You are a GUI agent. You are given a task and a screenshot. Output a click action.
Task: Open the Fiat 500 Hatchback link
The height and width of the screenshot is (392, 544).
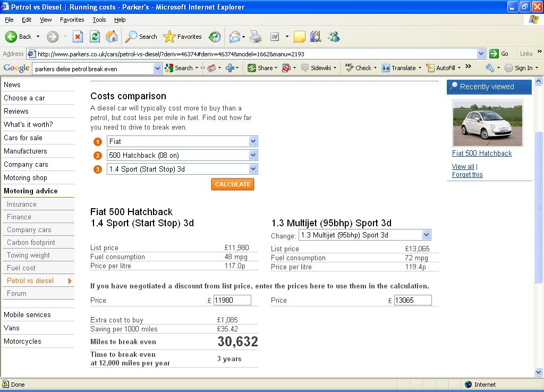point(481,153)
